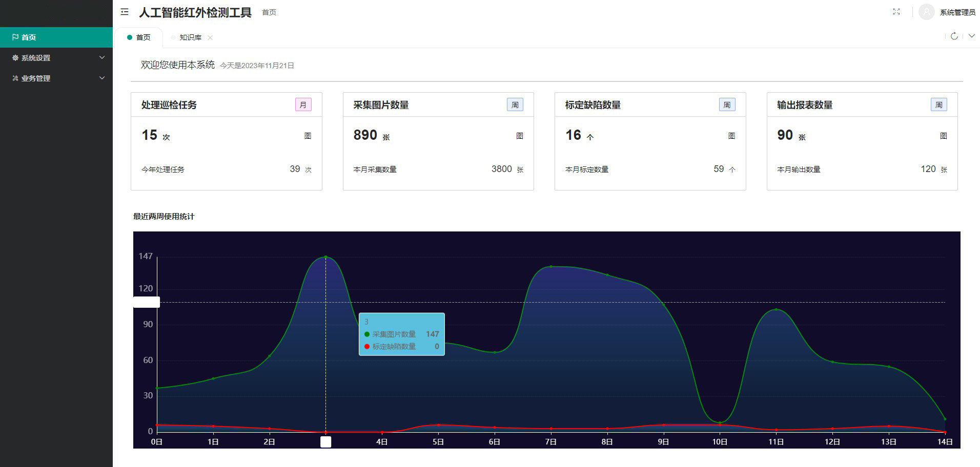Click the 月 badge on 处理巡检任务
The height and width of the screenshot is (467, 980).
(x=303, y=105)
